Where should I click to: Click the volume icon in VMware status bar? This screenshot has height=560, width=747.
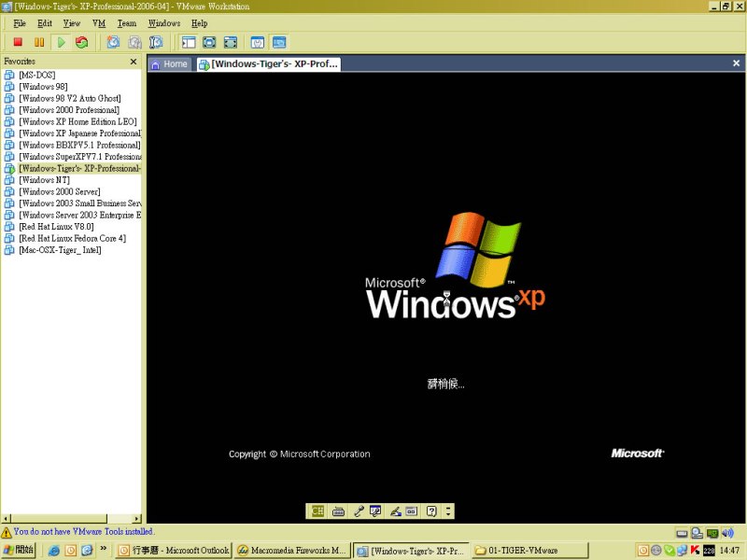coord(727,533)
